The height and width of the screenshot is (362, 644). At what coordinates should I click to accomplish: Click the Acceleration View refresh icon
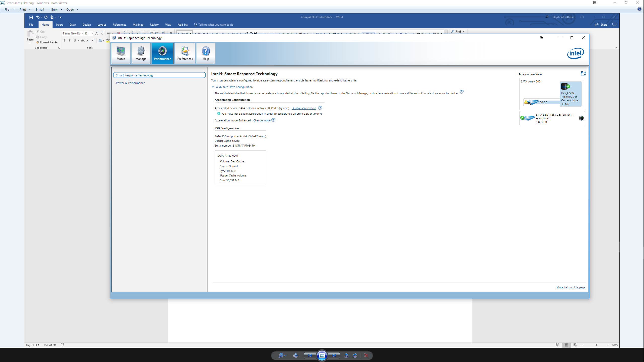[x=583, y=74]
